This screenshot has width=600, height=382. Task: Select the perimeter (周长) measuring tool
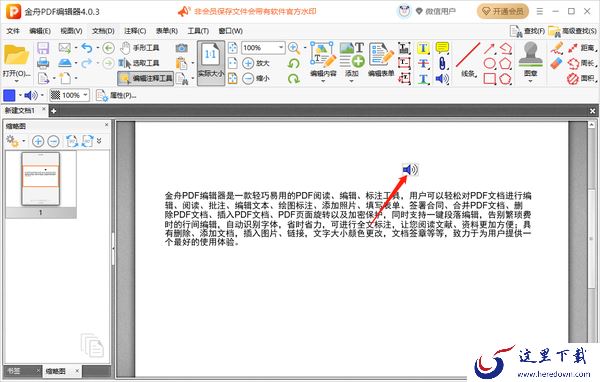(582, 63)
